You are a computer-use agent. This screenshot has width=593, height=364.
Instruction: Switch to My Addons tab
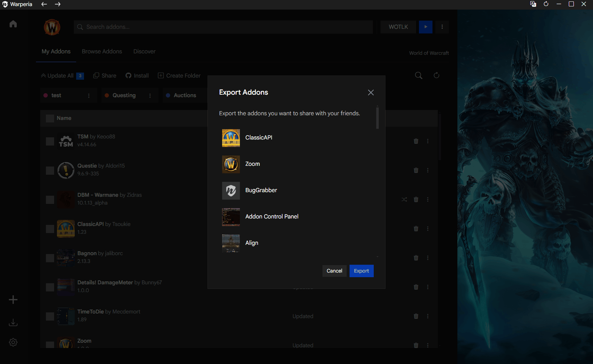(x=56, y=52)
